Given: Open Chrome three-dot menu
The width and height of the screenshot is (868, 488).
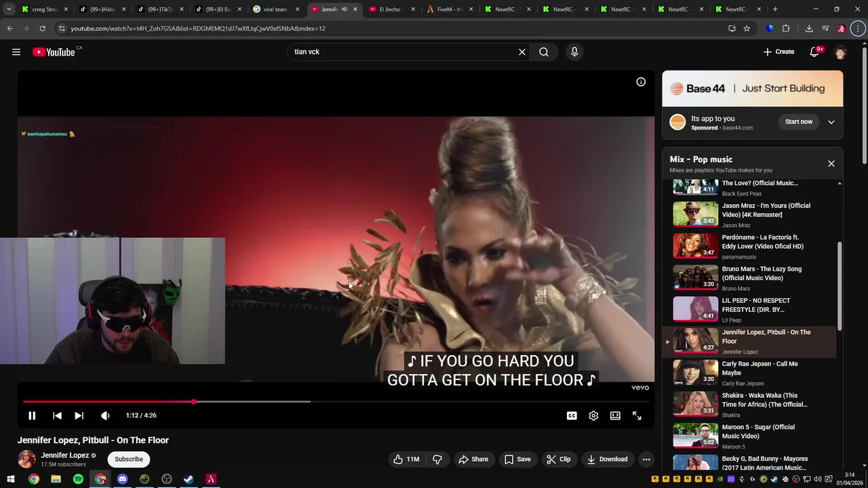Looking at the screenshot, I should 859,28.
